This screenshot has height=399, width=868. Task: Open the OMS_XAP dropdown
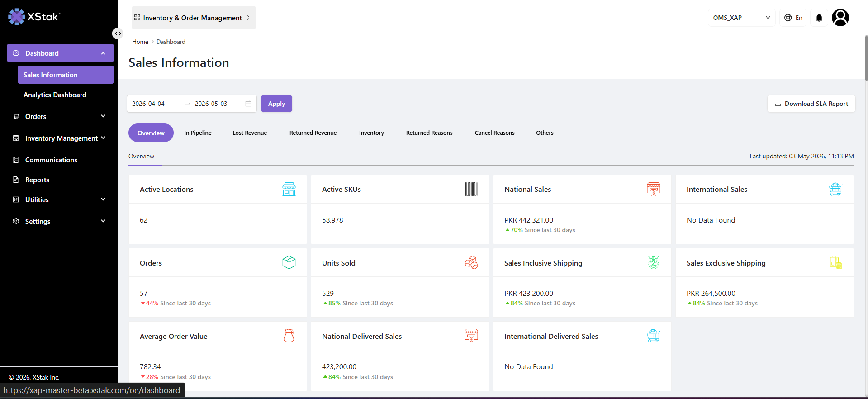coord(741,18)
